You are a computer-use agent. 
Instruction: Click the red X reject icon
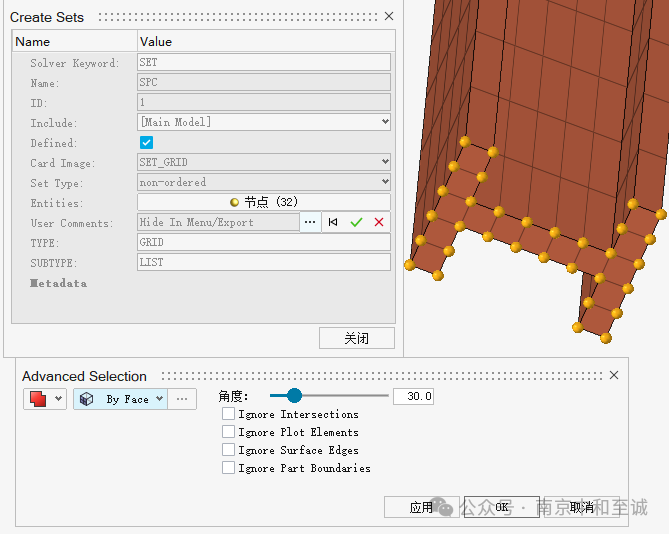[x=379, y=222]
